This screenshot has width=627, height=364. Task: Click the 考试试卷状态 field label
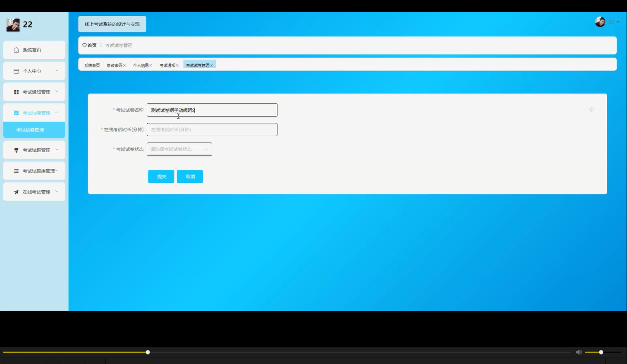click(x=129, y=149)
